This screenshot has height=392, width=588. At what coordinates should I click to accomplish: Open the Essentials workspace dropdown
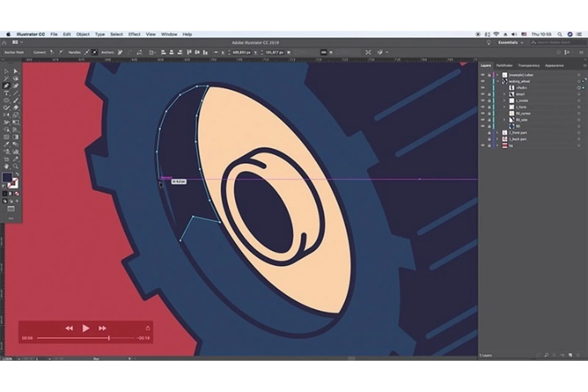510,43
